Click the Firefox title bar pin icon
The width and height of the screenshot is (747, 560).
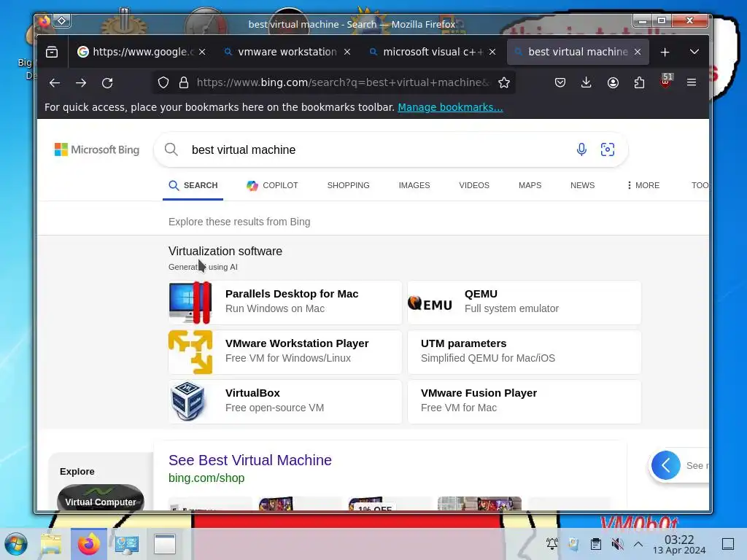tap(62, 20)
